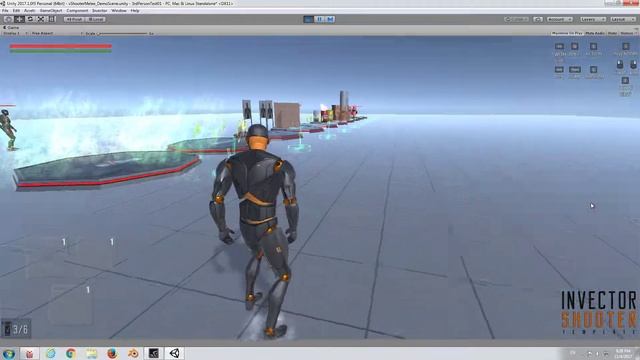640x360 pixels.
Task: Switch to Unity in the taskbar
Action: 175,353
